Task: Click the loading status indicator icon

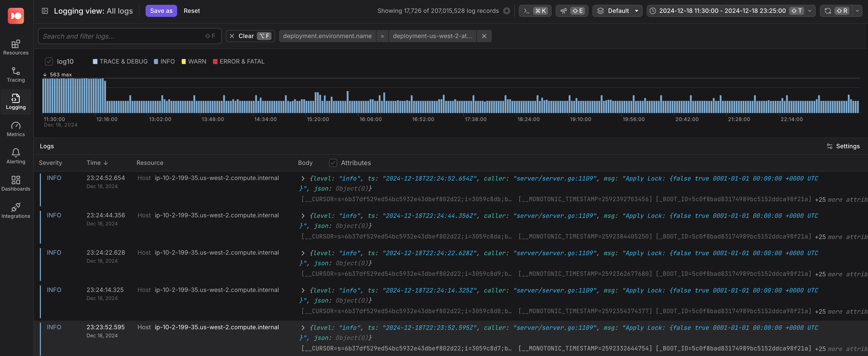Action: (x=506, y=11)
